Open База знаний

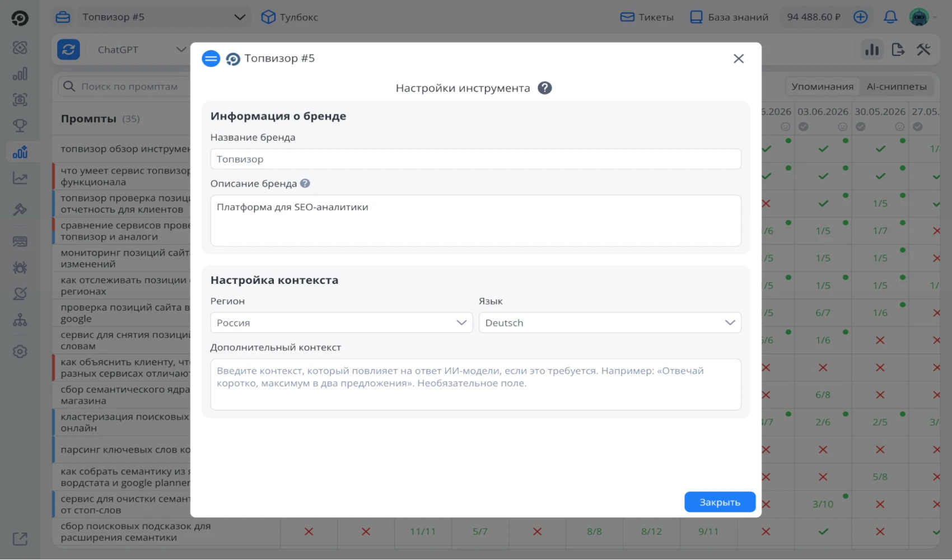(x=729, y=17)
